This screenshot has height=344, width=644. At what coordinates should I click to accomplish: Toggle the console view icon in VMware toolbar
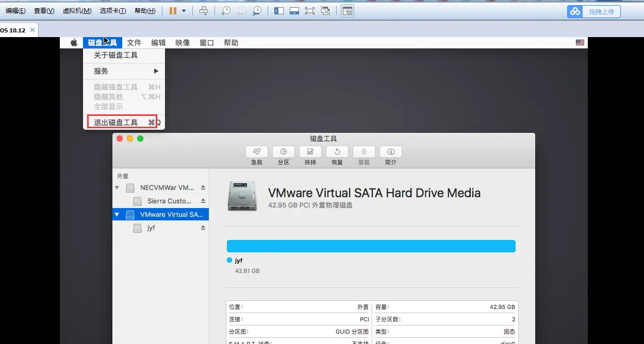tap(348, 11)
